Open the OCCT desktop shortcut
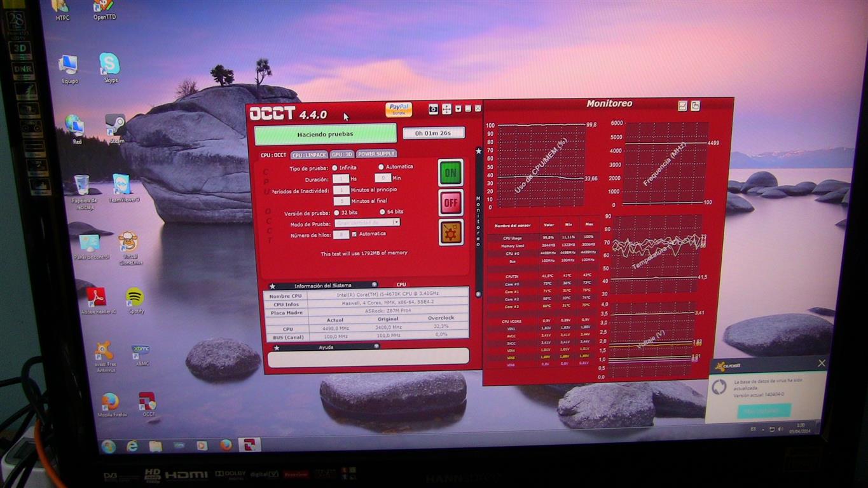 coord(148,405)
